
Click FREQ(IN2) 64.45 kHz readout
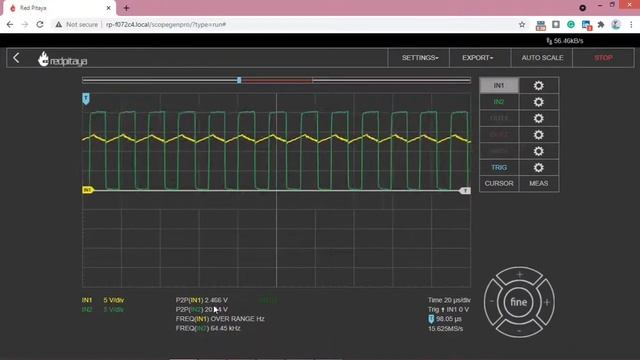pyautogui.click(x=208, y=328)
